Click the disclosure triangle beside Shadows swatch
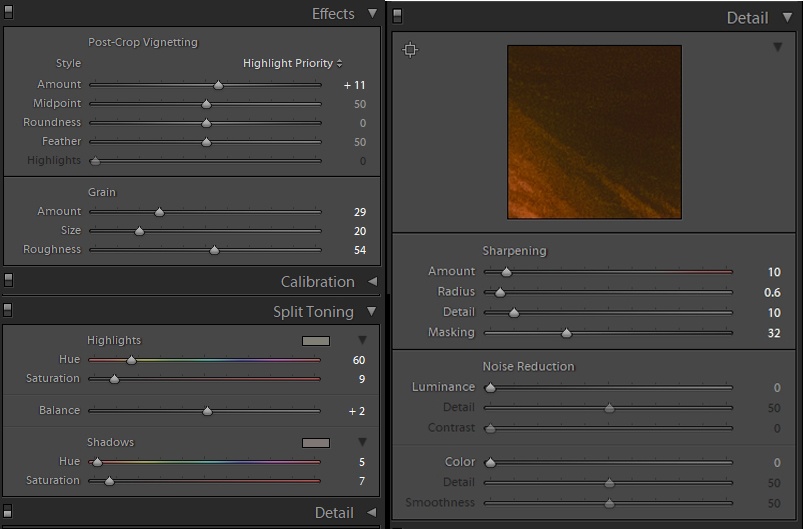803x529 pixels. (363, 443)
